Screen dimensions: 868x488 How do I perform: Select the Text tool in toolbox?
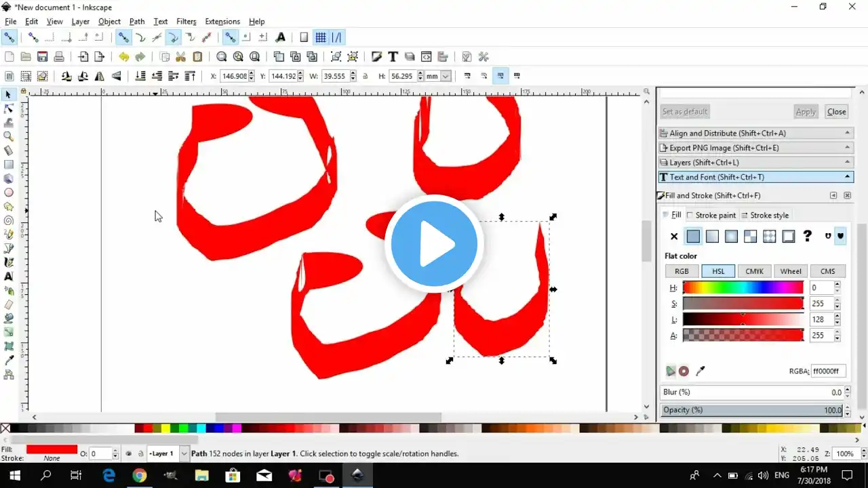pyautogui.click(x=9, y=276)
